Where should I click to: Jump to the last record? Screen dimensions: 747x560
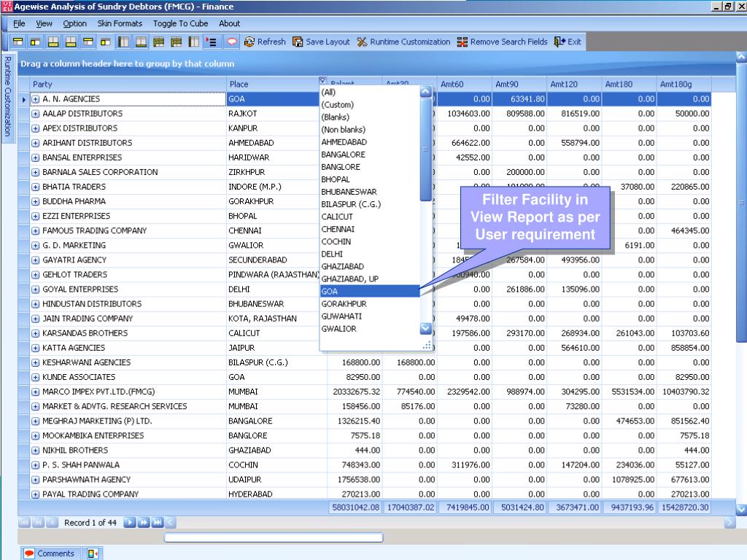pos(158,522)
